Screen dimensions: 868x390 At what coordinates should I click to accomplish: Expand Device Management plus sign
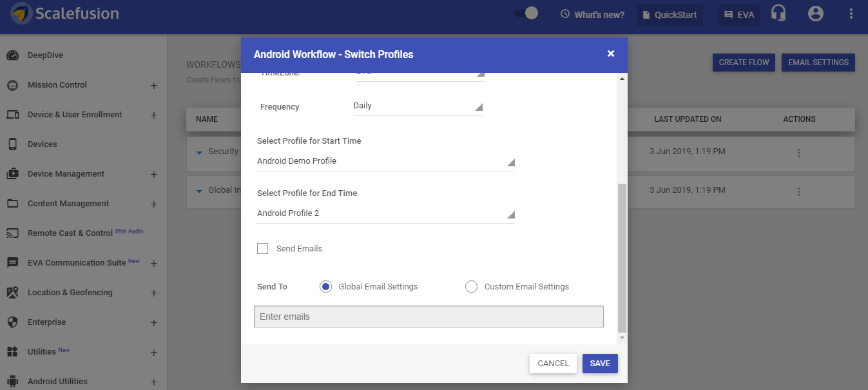pyautogui.click(x=154, y=174)
